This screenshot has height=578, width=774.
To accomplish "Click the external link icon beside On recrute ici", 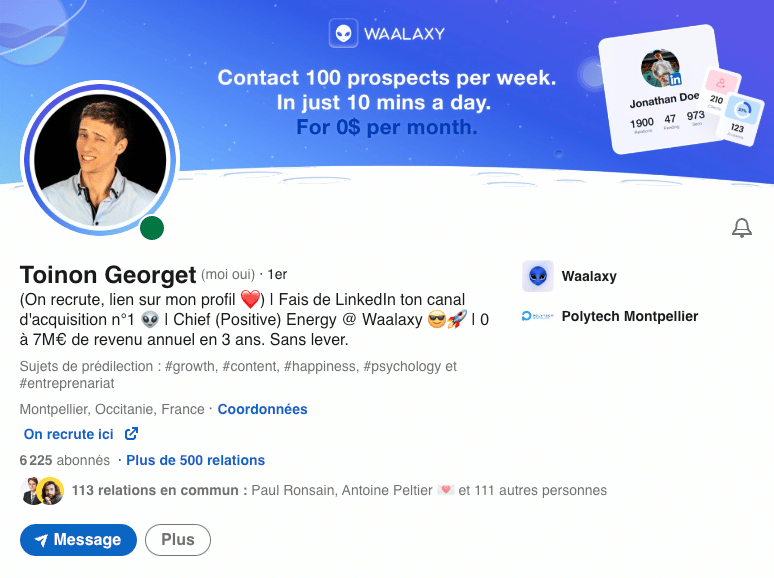I will 131,434.
